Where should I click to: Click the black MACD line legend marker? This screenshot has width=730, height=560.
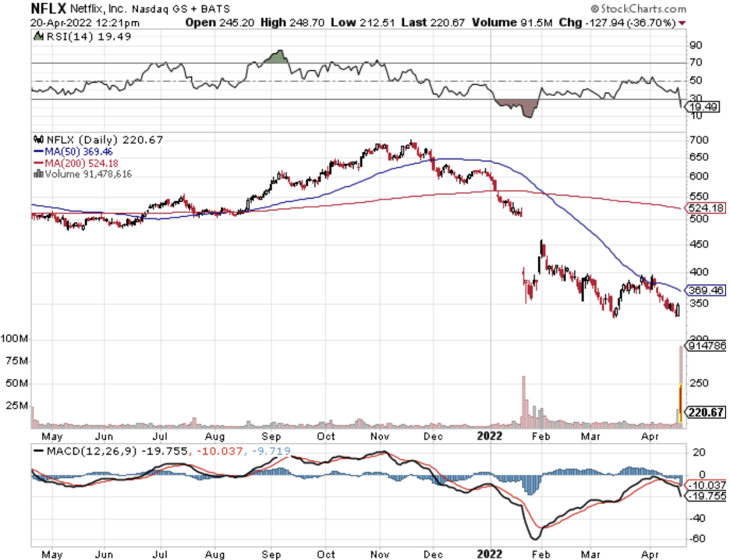[x=39, y=452]
